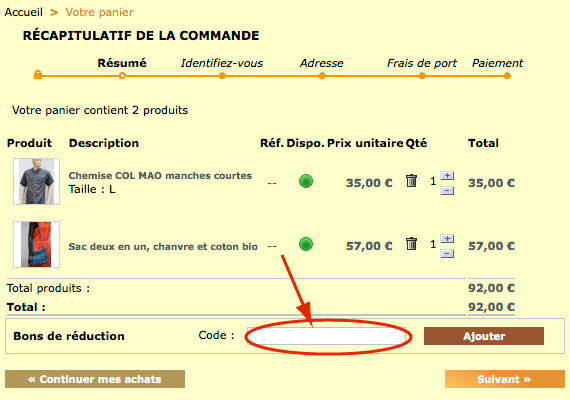Increase quantity of Chemise COL MAO with plus

coord(447,176)
